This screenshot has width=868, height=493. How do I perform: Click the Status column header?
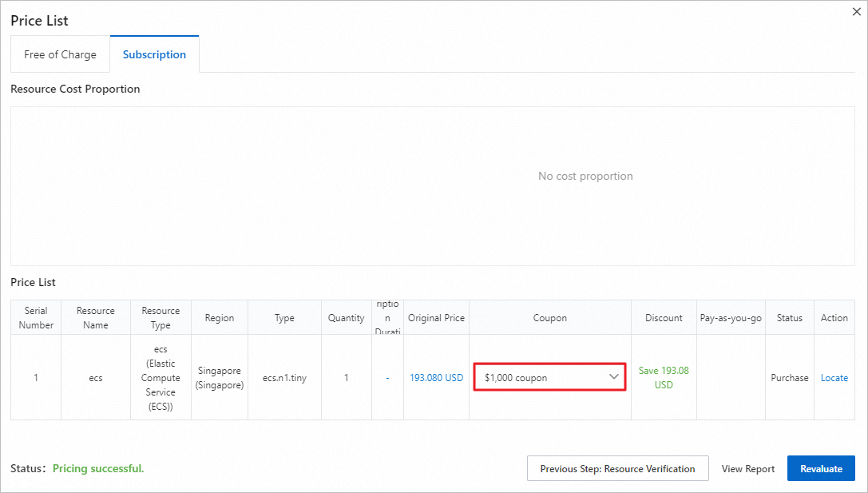click(790, 318)
